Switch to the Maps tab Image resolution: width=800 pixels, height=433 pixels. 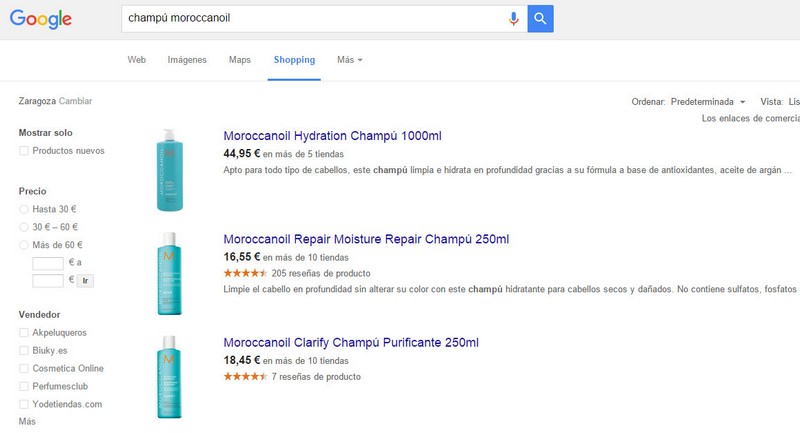240,60
